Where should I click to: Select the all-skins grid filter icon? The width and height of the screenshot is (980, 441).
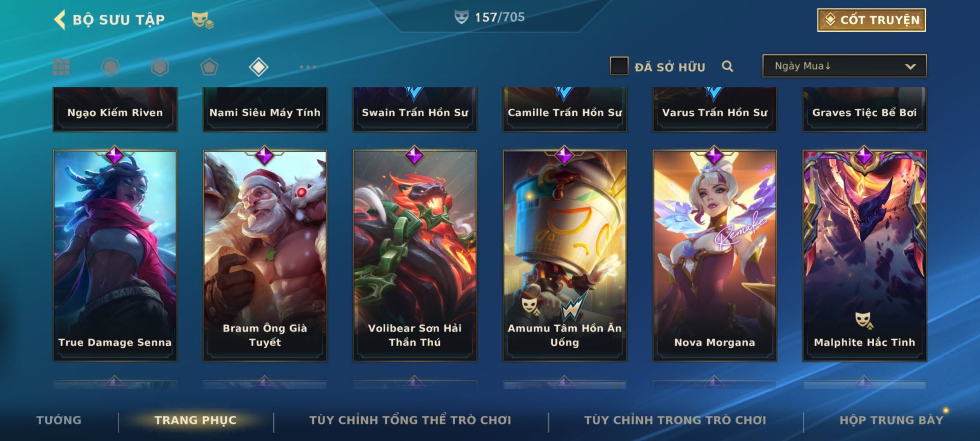61,67
